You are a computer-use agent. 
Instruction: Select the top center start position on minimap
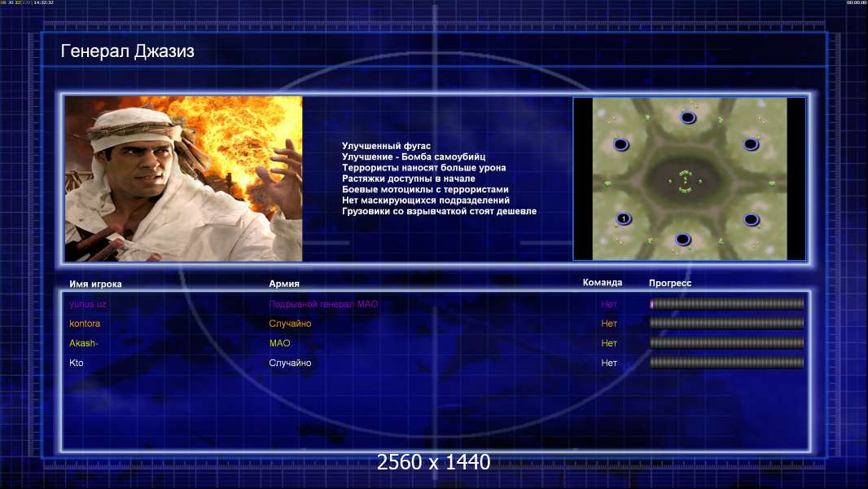coord(688,117)
